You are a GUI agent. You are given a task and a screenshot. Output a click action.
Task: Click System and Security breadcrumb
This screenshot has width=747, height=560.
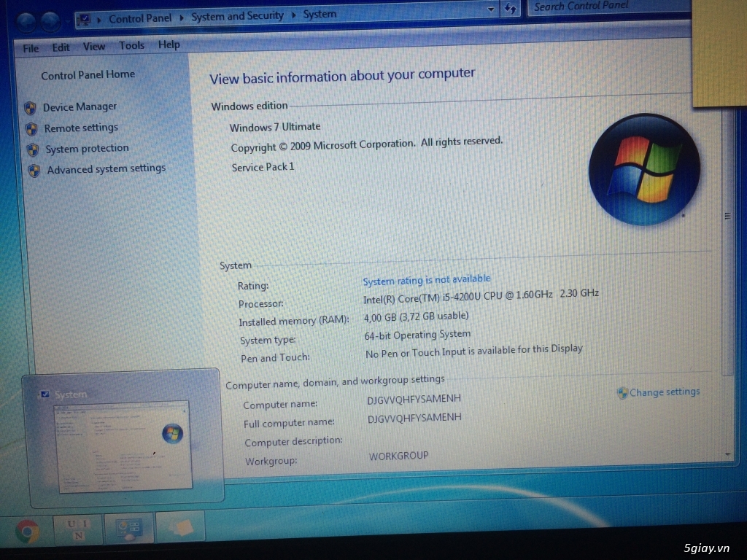[237, 16]
